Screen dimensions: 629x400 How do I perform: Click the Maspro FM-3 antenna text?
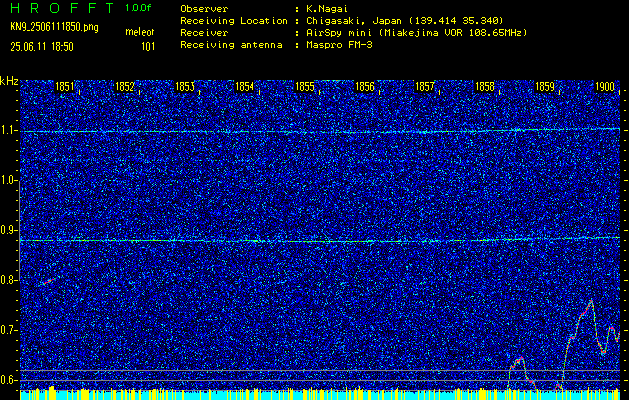pos(337,45)
